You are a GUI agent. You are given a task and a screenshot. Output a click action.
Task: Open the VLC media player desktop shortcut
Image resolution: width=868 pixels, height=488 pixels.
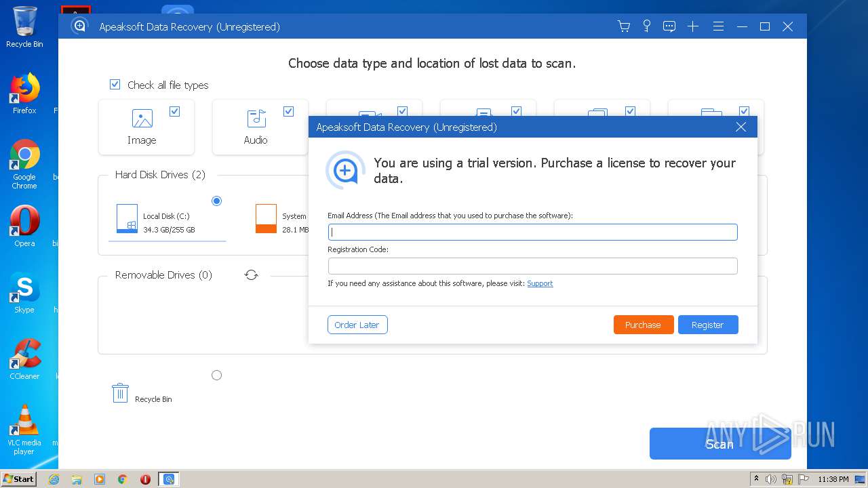click(24, 430)
